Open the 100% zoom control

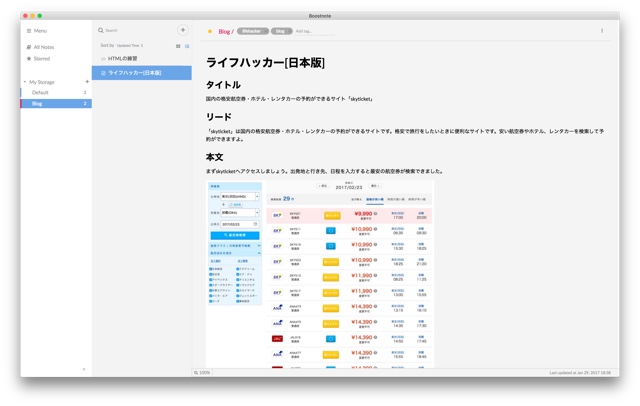(202, 373)
